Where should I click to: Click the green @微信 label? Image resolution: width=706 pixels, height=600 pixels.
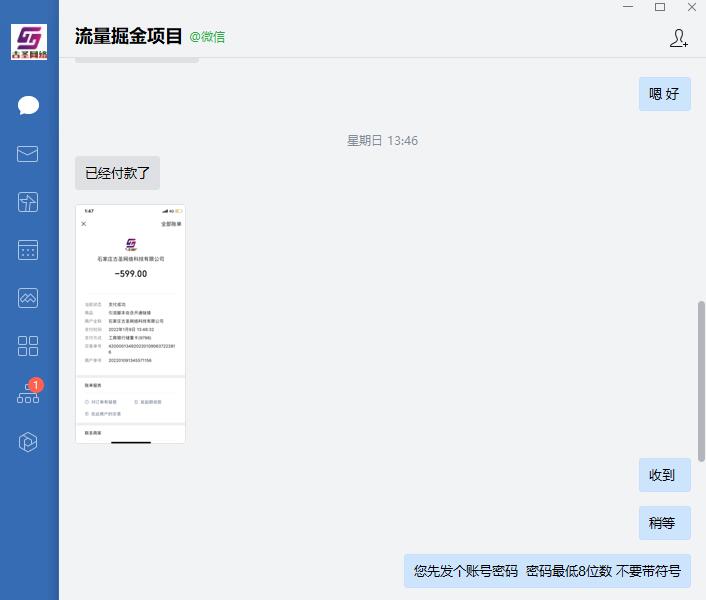(207, 37)
